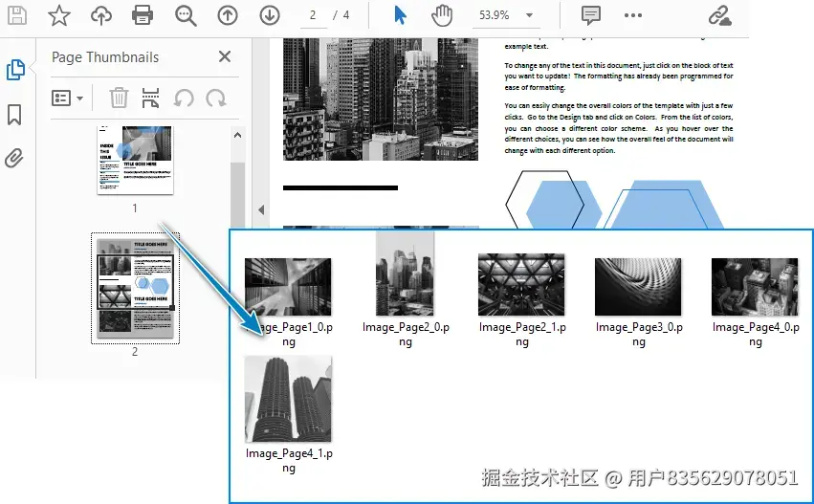Click the star bookmark icon in toolbar

coord(59,15)
